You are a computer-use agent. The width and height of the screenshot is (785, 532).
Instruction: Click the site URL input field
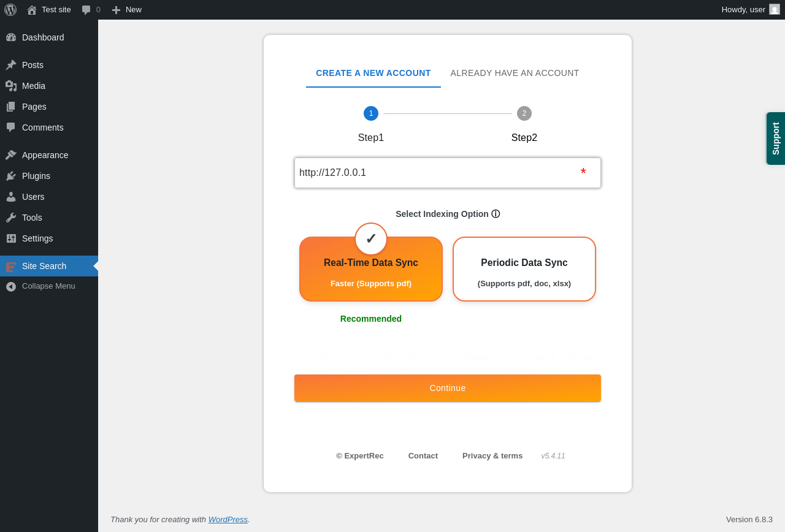pos(448,173)
